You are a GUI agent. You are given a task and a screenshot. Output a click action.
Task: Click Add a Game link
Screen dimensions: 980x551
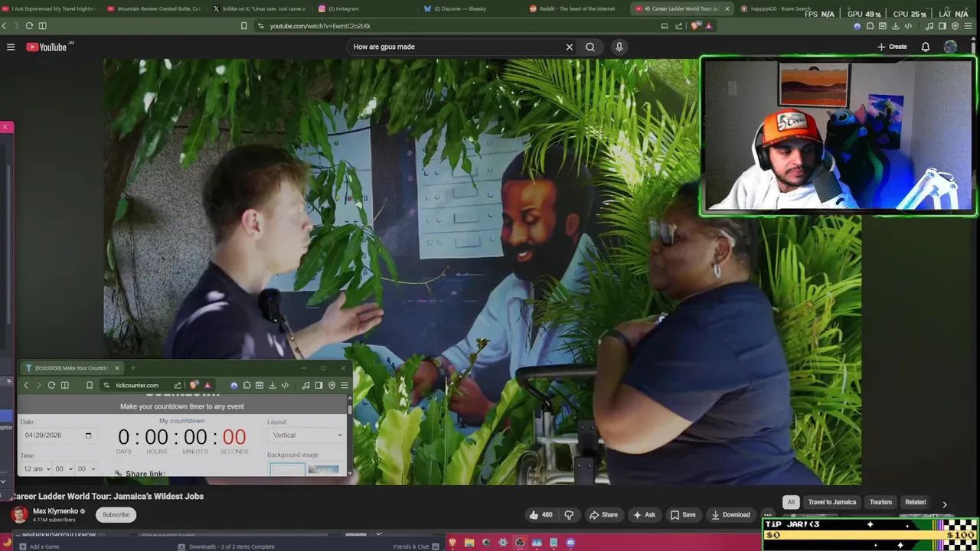(40, 546)
